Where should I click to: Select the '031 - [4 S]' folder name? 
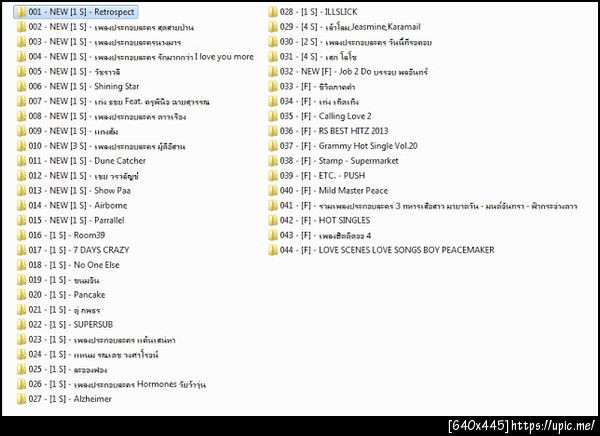tap(318, 57)
